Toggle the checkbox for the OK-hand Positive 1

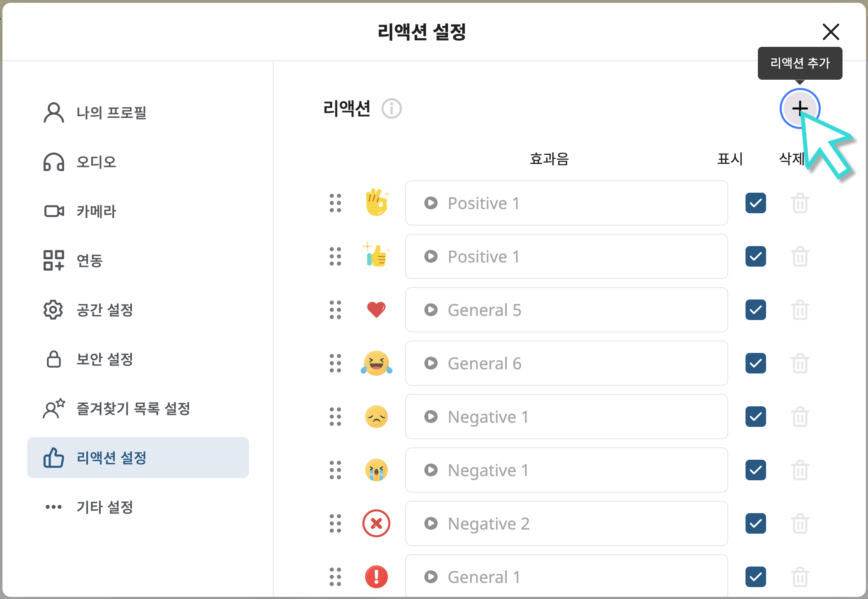[755, 203]
